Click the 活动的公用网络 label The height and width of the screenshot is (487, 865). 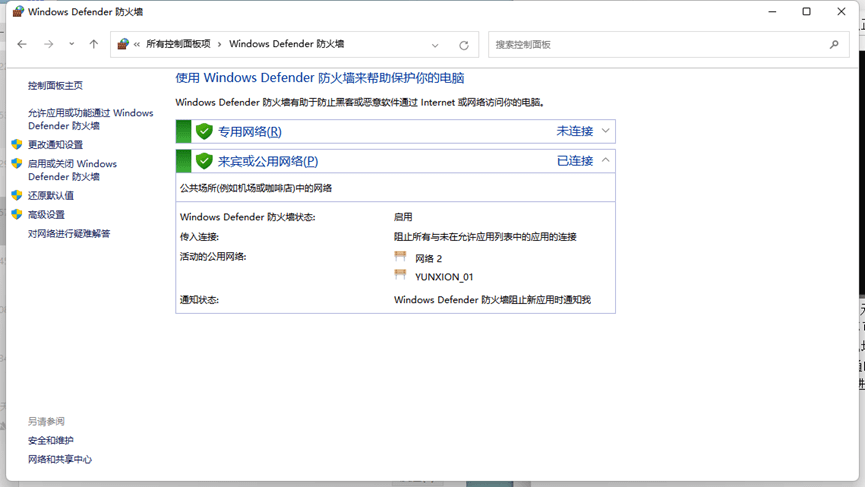click(x=213, y=257)
